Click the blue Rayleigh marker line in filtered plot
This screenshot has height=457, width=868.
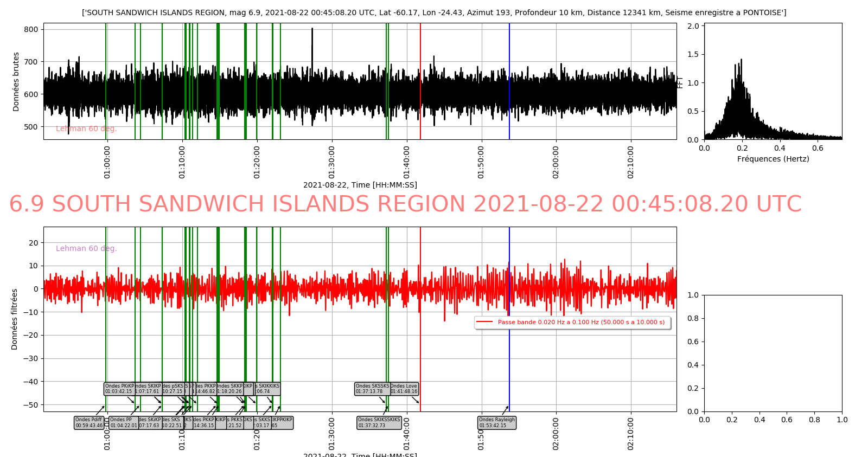(x=509, y=352)
